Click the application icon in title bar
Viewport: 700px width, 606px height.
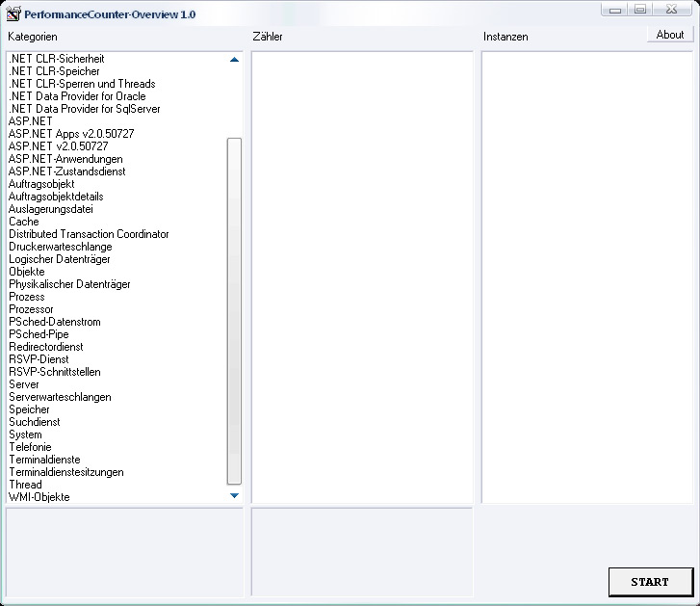[13, 14]
